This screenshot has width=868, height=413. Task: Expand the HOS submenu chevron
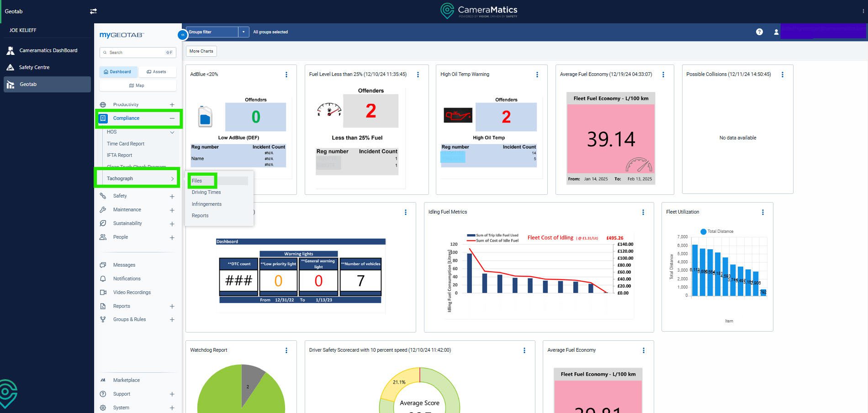(x=172, y=133)
